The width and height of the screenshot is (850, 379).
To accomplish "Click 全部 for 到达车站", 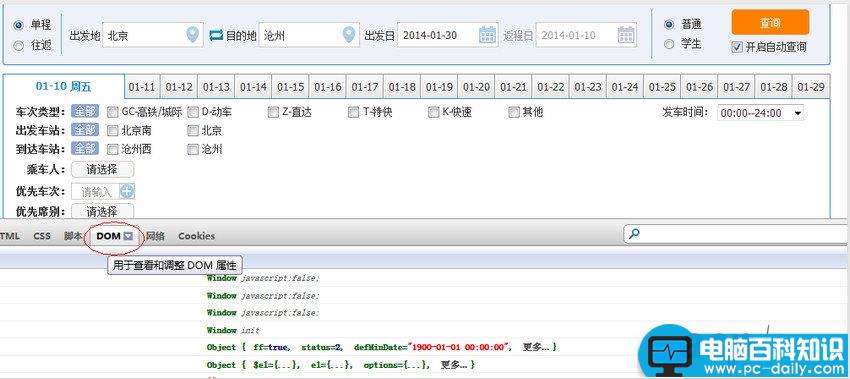I will pyautogui.click(x=85, y=149).
